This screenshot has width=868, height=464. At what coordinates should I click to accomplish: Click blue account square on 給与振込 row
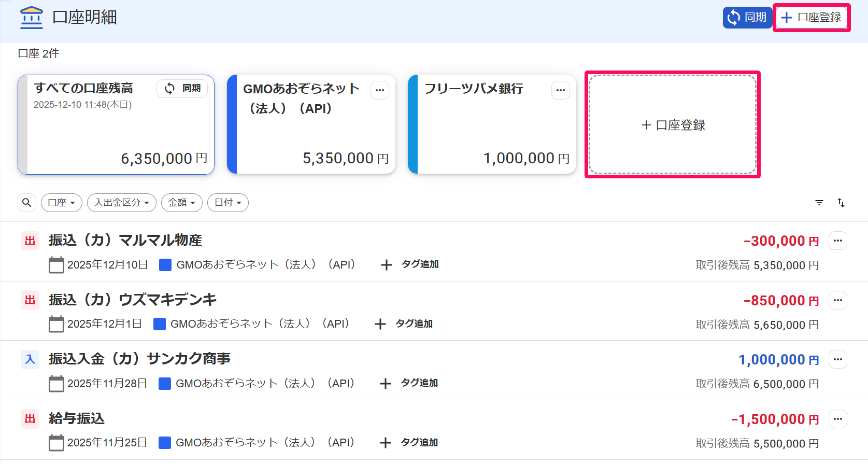pos(165,443)
